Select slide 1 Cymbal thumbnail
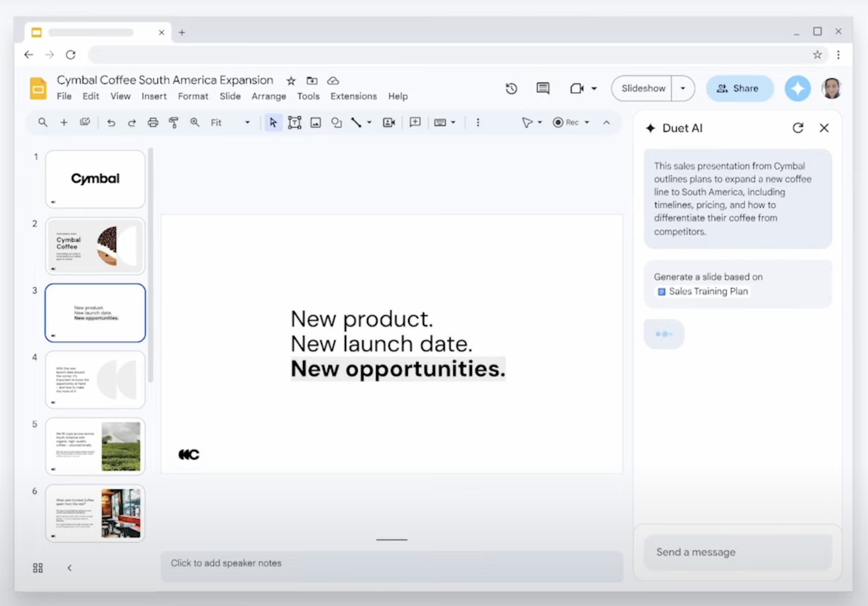 (95, 179)
